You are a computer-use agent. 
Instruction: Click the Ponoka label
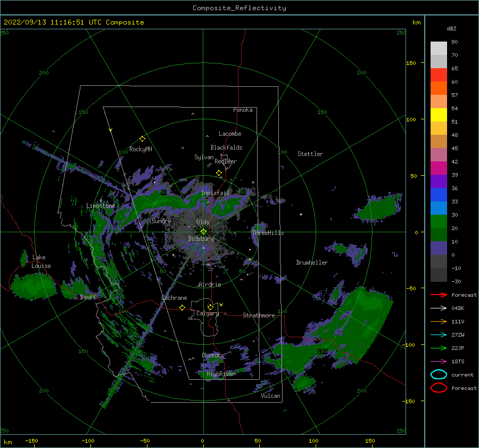pos(243,110)
